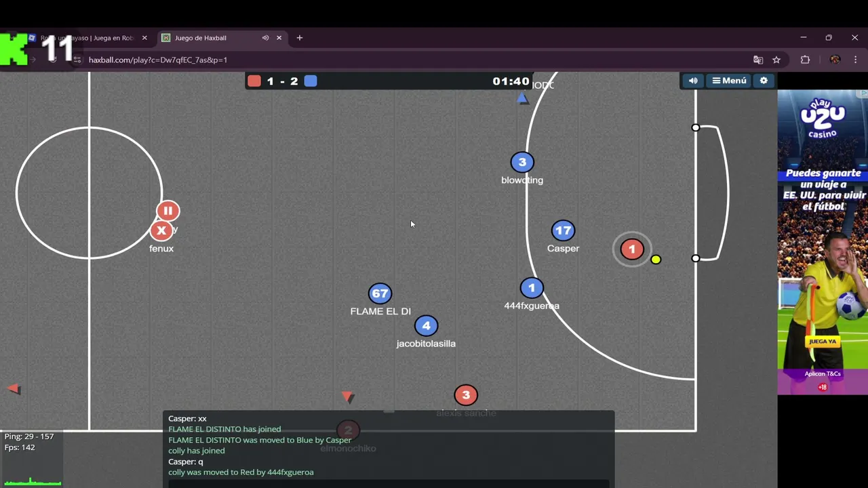Click 'Aplican T&Cs' link in ad
Screen dimensions: 868x488
(823, 373)
